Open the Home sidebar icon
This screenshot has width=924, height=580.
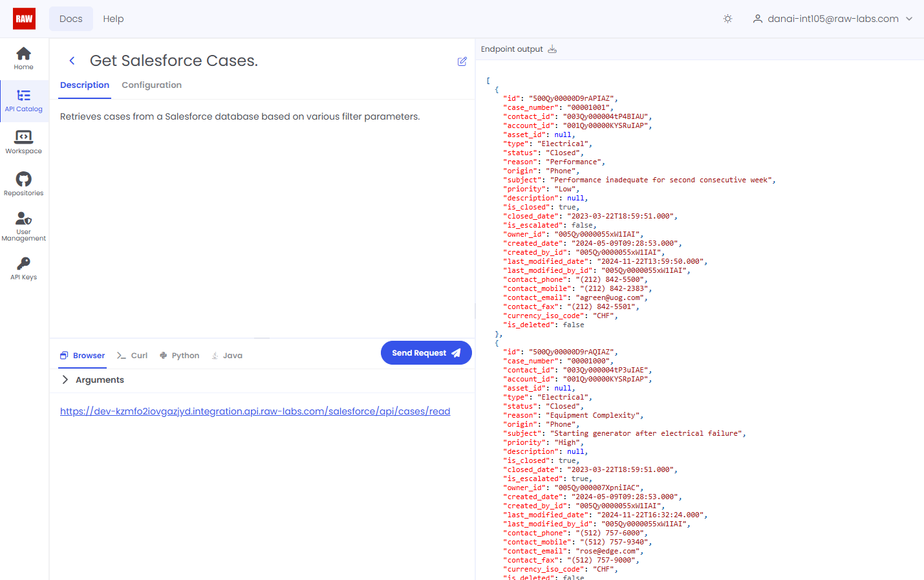pyautogui.click(x=24, y=58)
